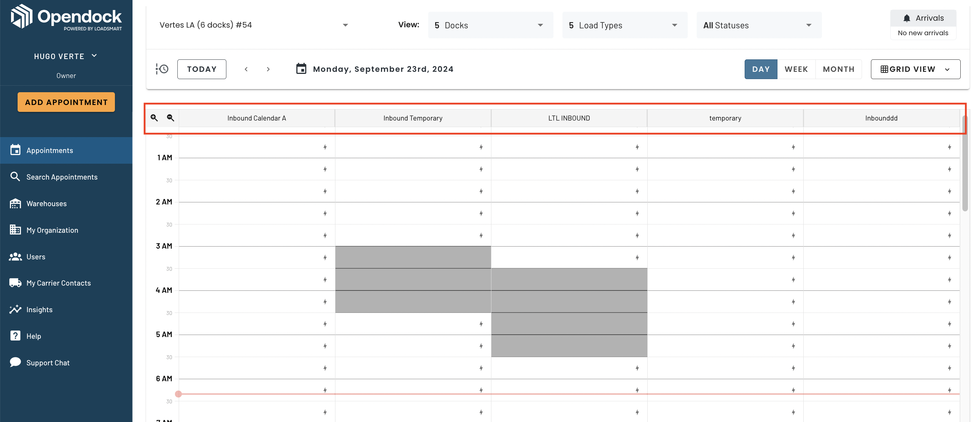Click the Support Chat bubble icon
The width and height of the screenshot is (980, 422).
pos(15,362)
